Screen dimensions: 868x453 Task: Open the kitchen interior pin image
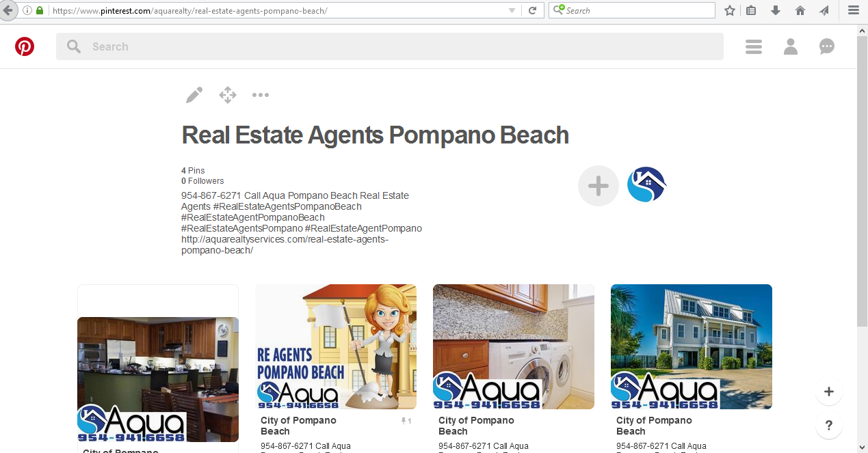point(158,379)
